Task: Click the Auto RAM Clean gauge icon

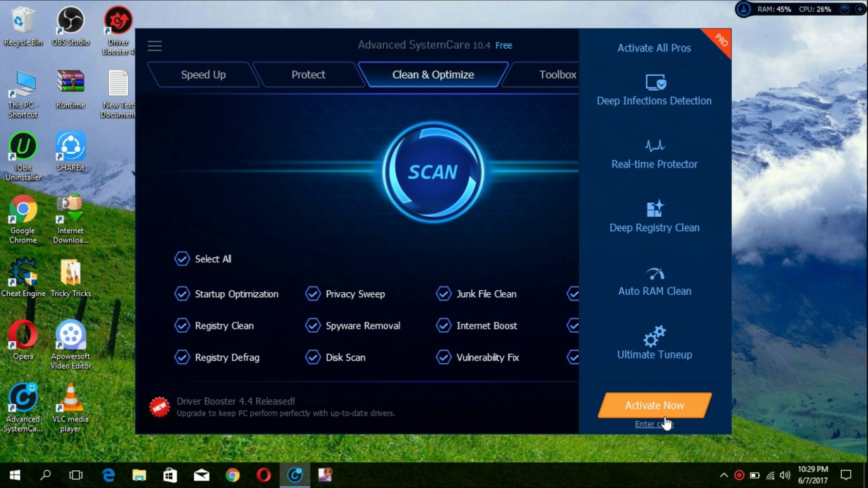Action: [x=655, y=274]
